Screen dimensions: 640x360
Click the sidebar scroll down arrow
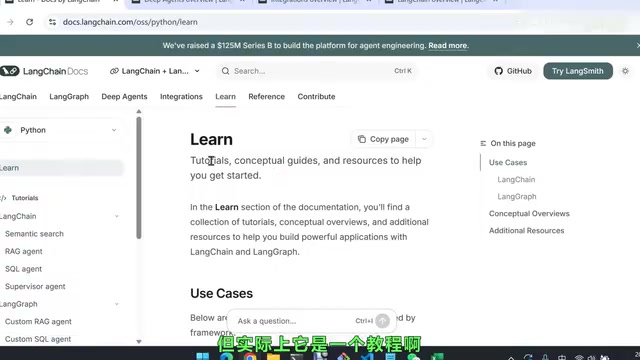139,342
